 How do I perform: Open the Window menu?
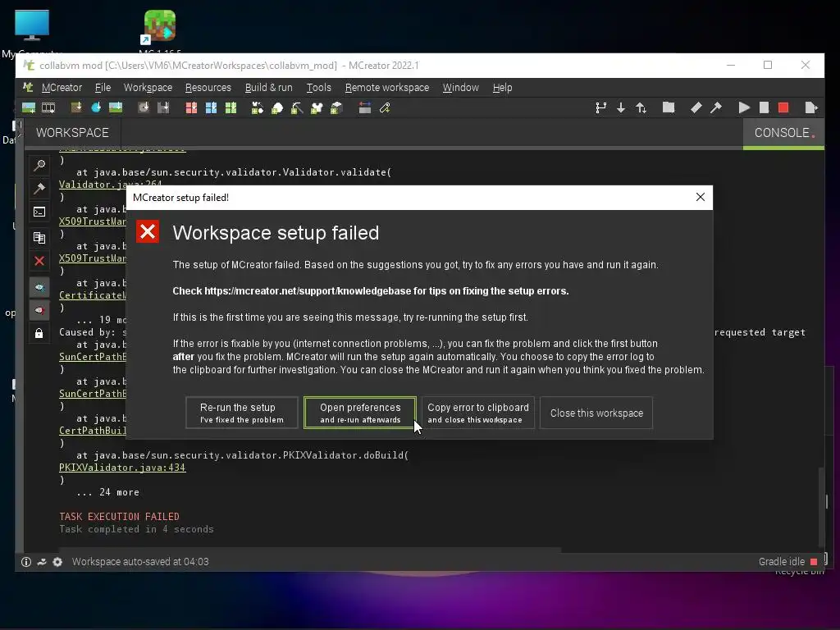point(461,87)
